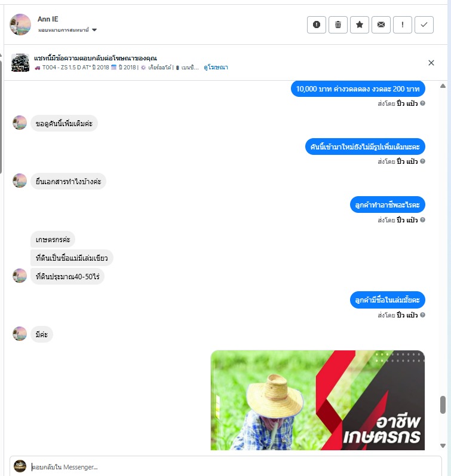Open Ann IE profile picture in header
451x476 pixels.
click(x=20, y=25)
